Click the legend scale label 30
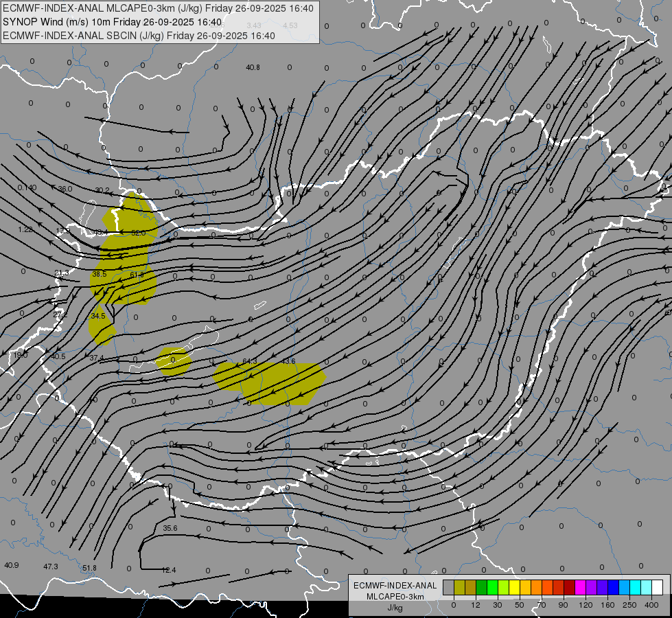672x618 pixels. (x=497, y=605)
